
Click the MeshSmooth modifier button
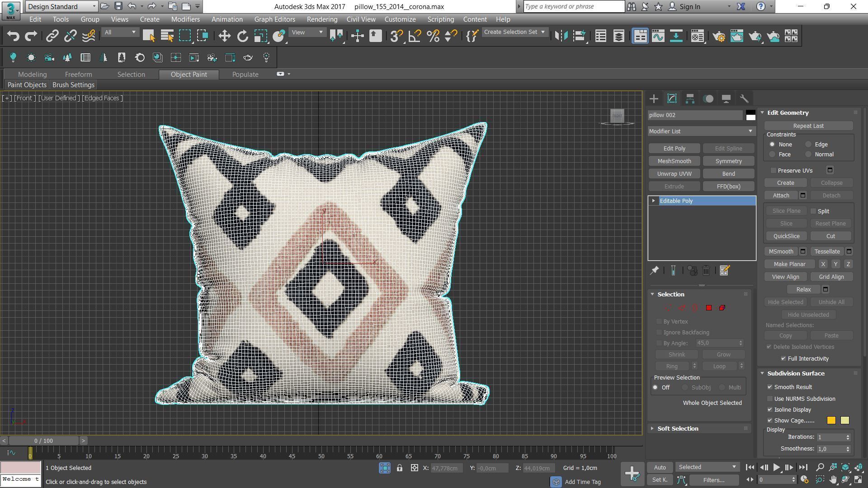(x=674, y=161)
